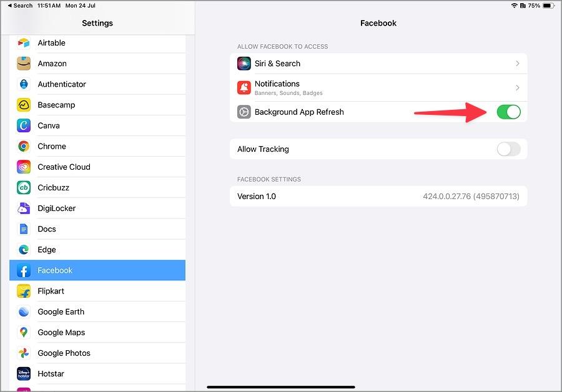Screen dimensions: 562x392
Task: Tap the Hotstar app icon
Action: [x=24, y=374]
